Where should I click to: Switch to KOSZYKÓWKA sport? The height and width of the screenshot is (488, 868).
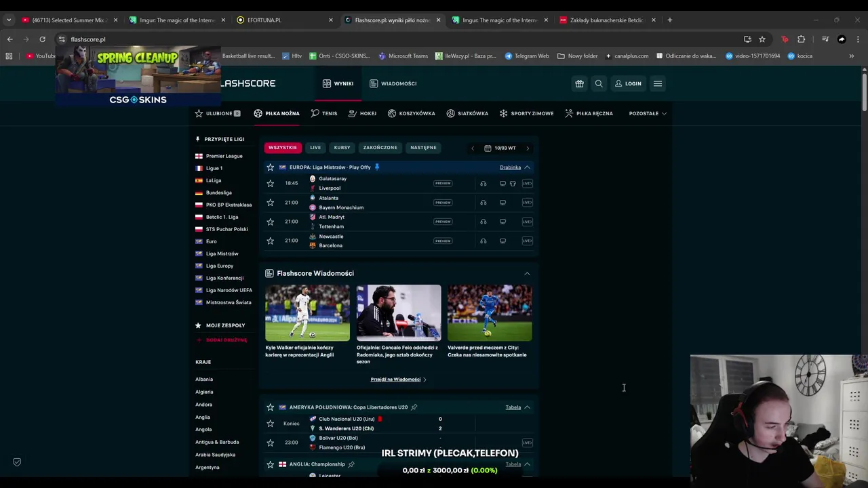point(412,113)
